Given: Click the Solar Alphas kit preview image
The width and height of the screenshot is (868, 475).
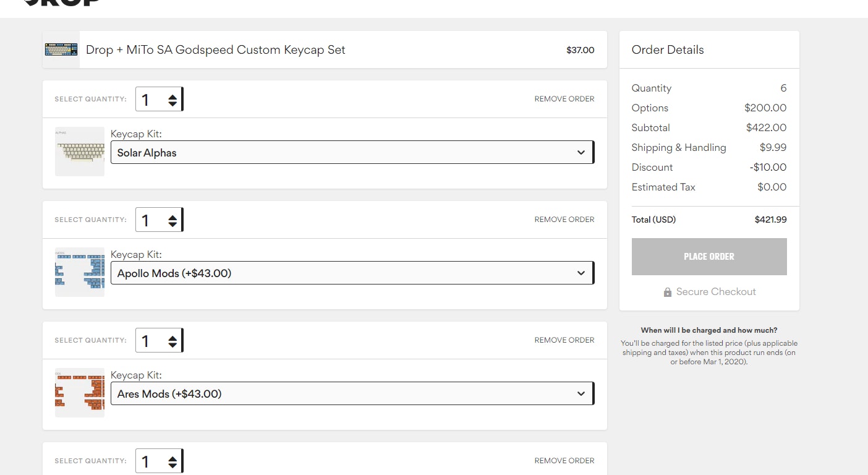Looking at the screenshot, I should point(80,152).
